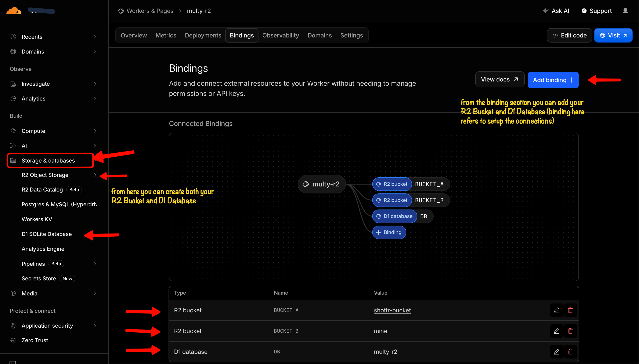Open Analytics Engine in sidebar
The height and width of the screenshot is (364, 639).
pyautogui.click(x=43, y=249)
